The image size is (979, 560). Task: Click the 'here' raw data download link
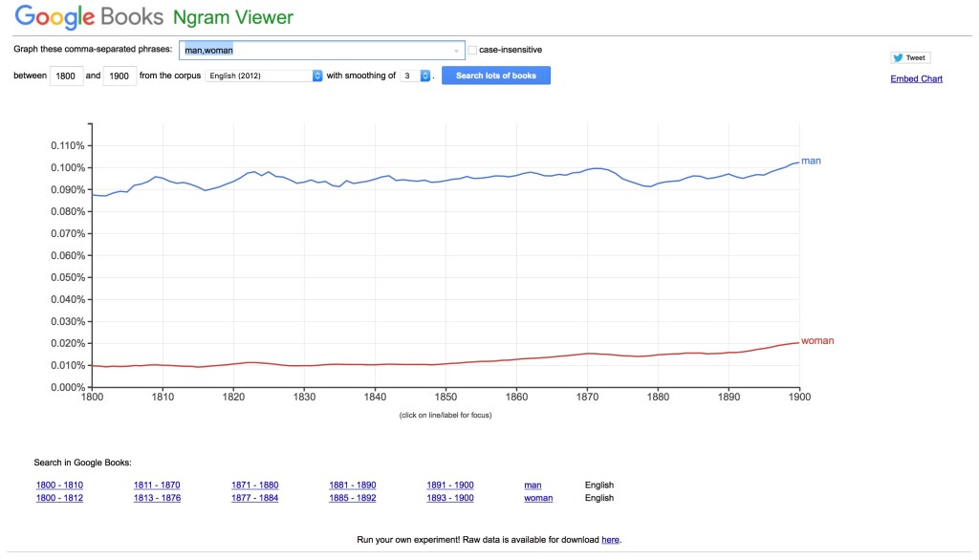coord(610,540)
